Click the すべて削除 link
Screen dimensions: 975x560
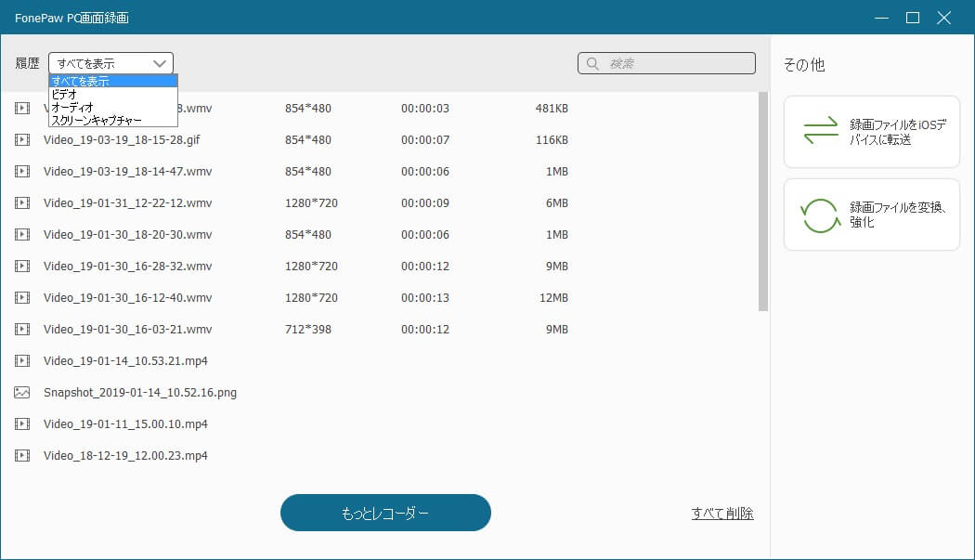point(722,514)
